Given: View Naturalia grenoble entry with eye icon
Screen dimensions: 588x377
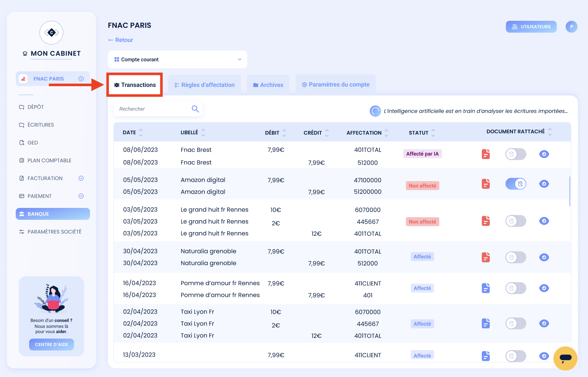Looking at the screenshot, I should 544,257.
